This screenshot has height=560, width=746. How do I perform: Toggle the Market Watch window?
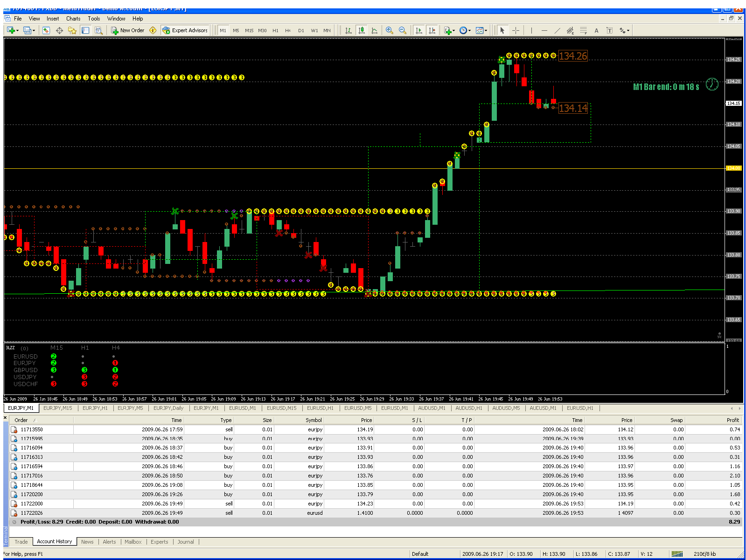[46, 30]
